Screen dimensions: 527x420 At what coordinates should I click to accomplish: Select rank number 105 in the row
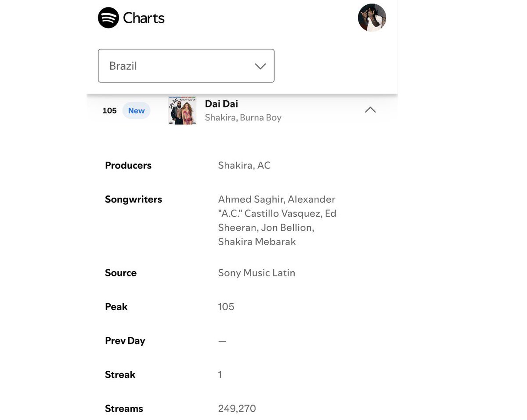pyautogui.click(x=109, y=111)
